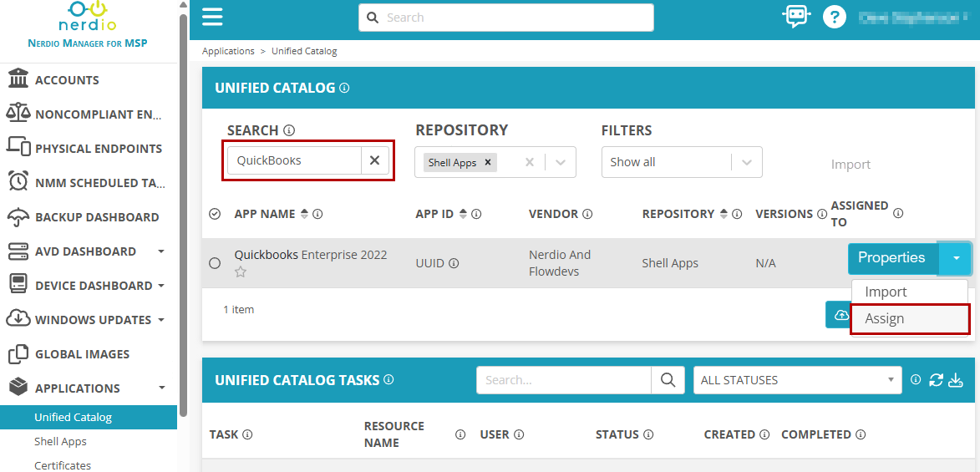Click info icon next to Unified Catalog title

[x=343, y=89]
